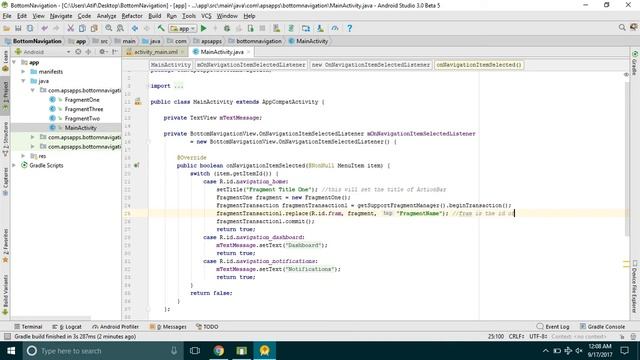Image resolution: width=640 pixels, height=360 pixels.
Task: Expand the res folder
Action: pyautogui.click(x=23, y=156)
